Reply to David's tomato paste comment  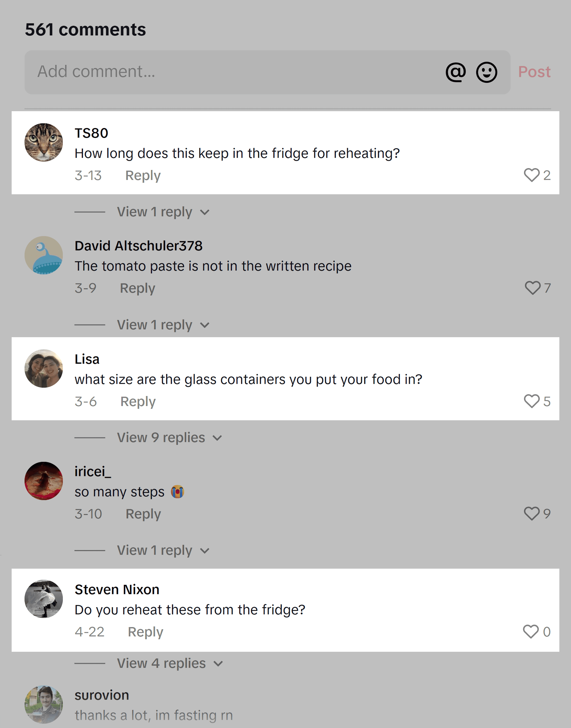point(138,288)
